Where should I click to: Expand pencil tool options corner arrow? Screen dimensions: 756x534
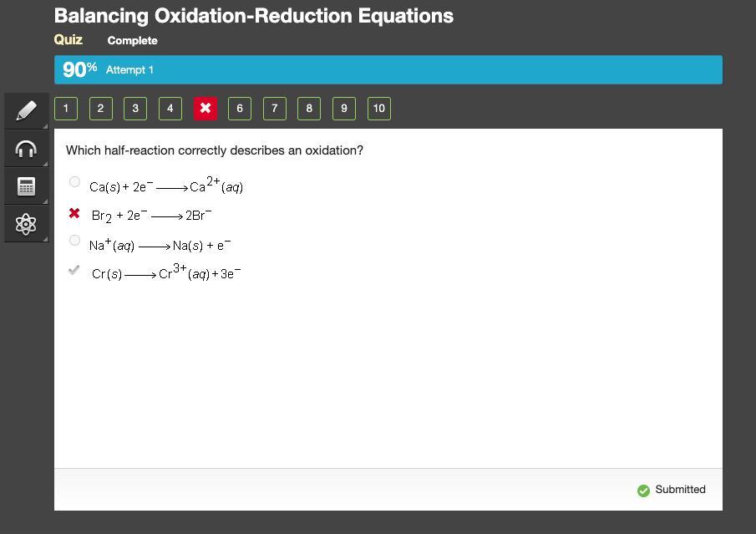pos(45,125)
